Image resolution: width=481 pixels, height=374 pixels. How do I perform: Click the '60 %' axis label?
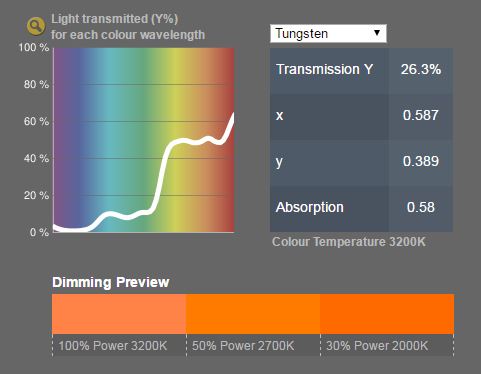click(x=36, y=122)
